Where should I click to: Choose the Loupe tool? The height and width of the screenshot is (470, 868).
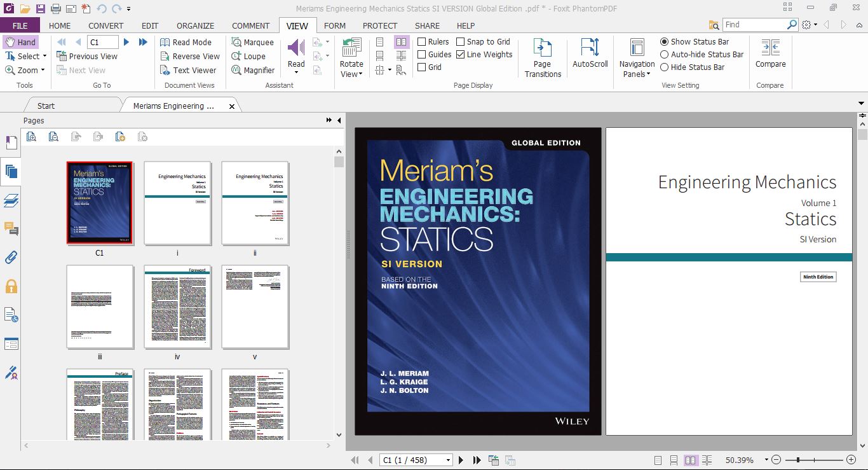point(248,56)
